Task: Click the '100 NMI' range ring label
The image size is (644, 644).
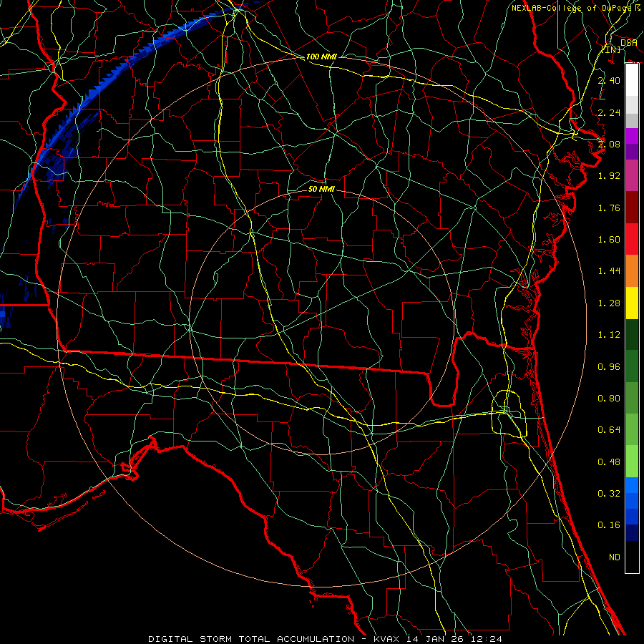Action: [x=321, y=57]
